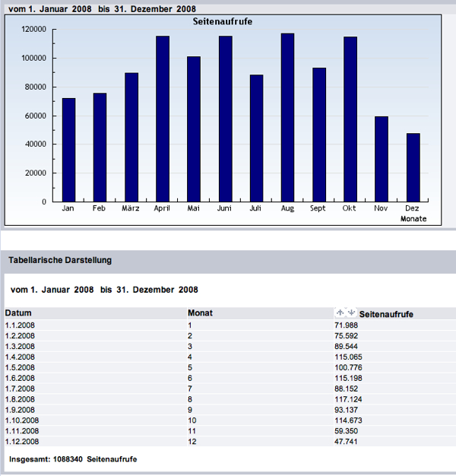The width and height of the screenshot is (456, 476).
Task: Click the Okt bar in the chart
Action: pos(350,119)
